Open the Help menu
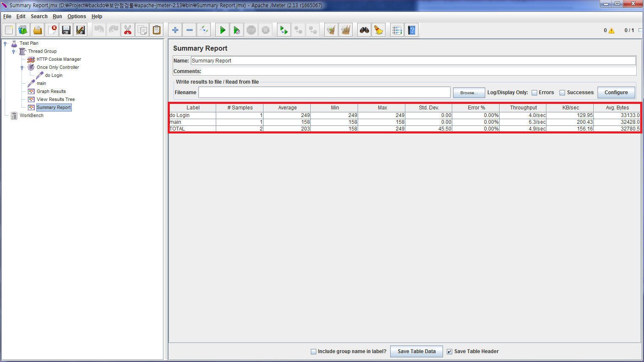Viewport: 644px width, 362px height. click(x=97, y=16)
